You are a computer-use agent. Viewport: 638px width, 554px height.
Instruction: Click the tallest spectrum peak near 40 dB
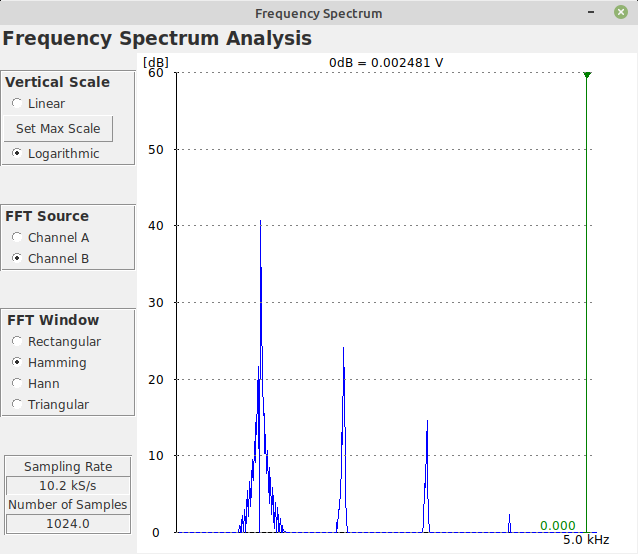(260, 223)
